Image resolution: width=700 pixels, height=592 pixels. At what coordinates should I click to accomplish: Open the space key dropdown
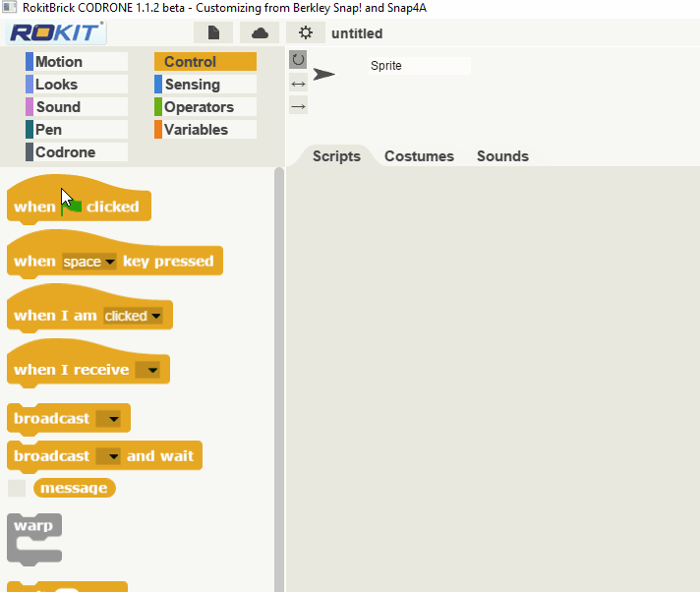(x=88, y=262)
